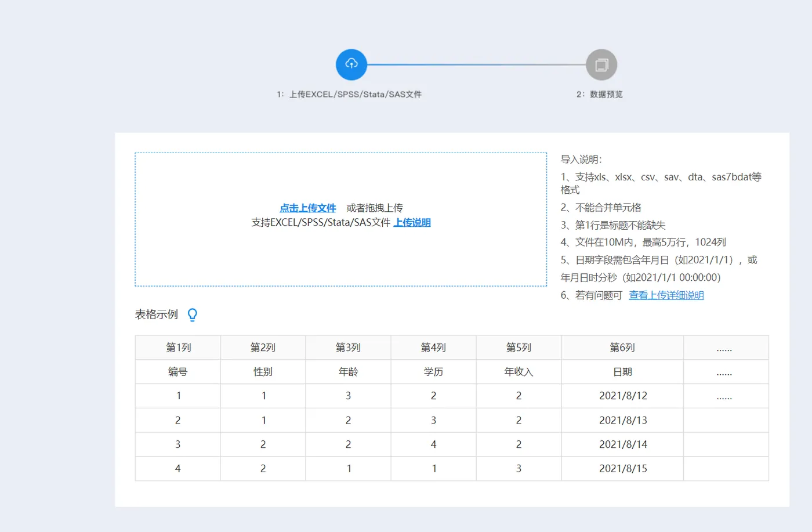Click the 第4列 header cell
This screenshot has width=812, height=532.
point(433,348)
